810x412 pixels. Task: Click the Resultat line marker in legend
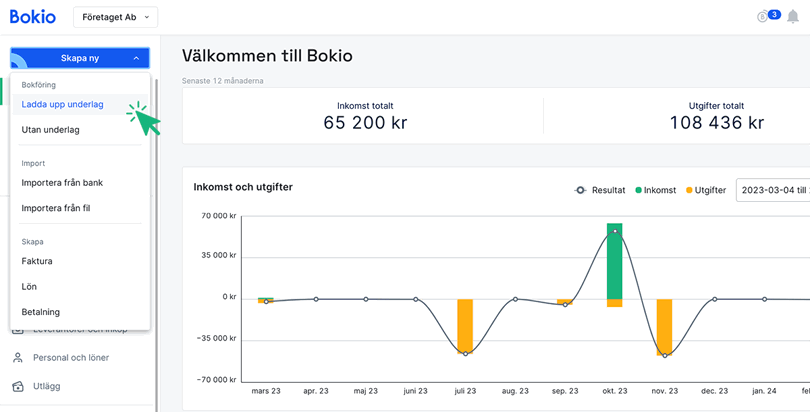(580, 190)
